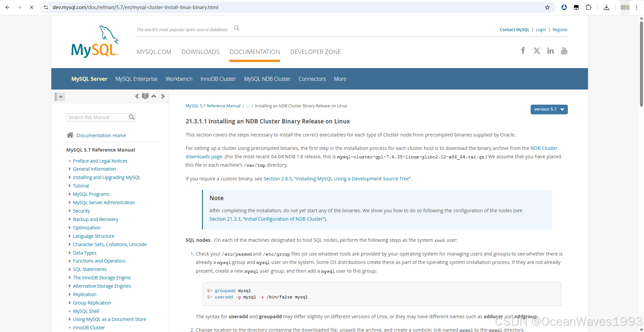Click the page vertical scrollbar thumb
The image size is (644, 332).
pos(641,64)
